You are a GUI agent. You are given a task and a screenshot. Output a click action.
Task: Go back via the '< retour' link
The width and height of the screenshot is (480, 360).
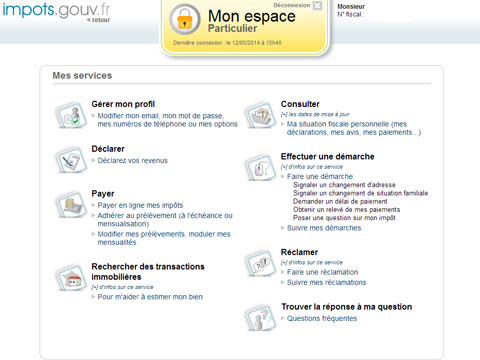(x=98, y=20)
